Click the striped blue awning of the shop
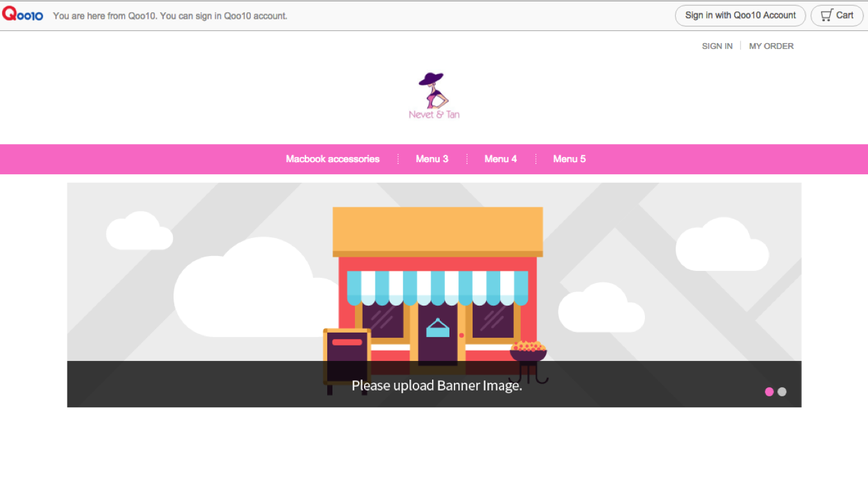 (x=437, y=286)
